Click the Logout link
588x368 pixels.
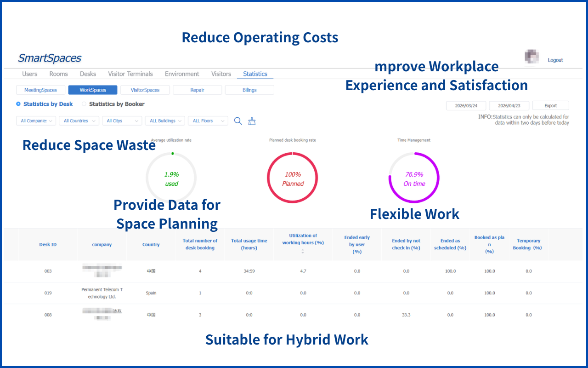[x=555, y=60]
